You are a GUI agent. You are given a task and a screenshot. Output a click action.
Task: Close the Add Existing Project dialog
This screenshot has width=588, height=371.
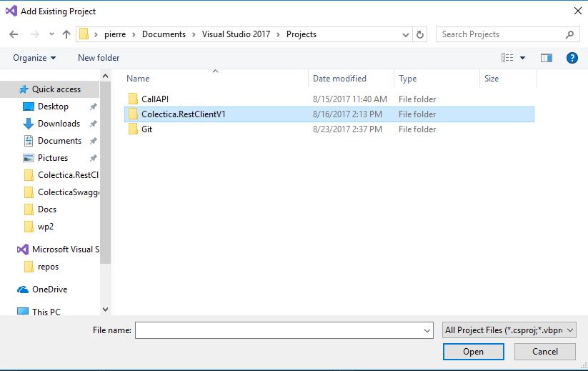pos(578,11)
